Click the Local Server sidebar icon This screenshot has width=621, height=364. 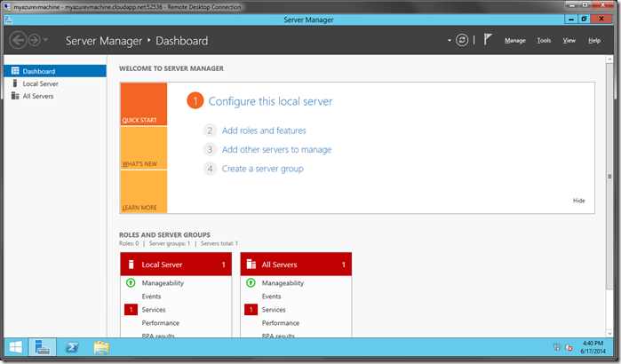[15, 83]
